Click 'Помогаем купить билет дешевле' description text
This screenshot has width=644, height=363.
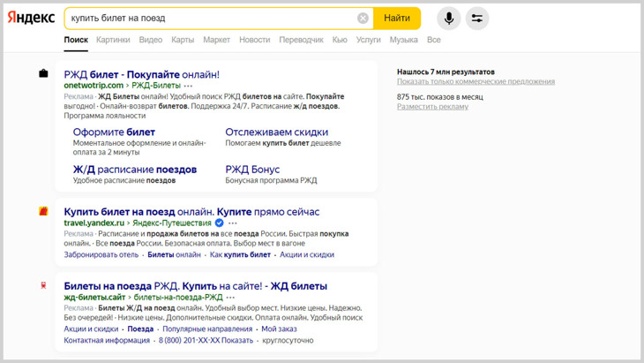click(283, 143)
